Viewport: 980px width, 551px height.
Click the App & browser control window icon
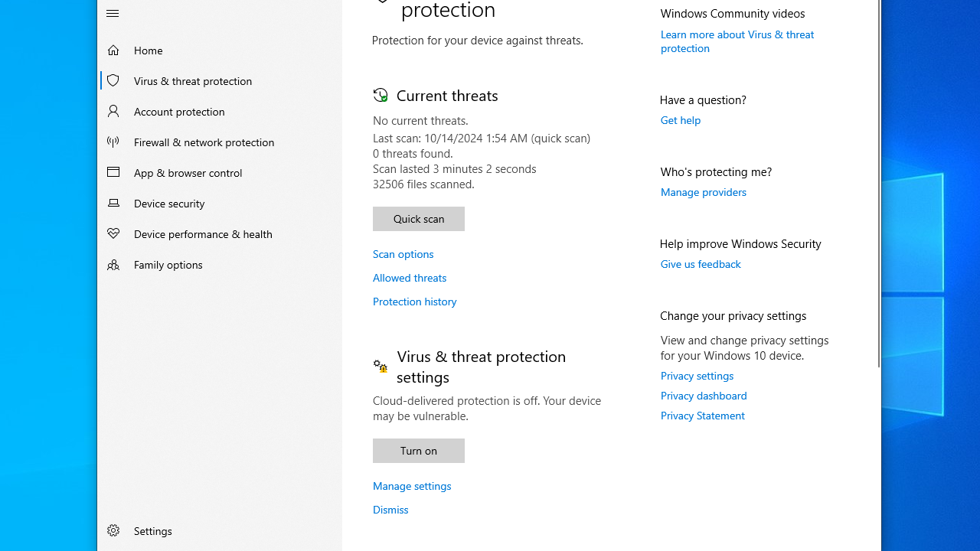click(113, 172)
